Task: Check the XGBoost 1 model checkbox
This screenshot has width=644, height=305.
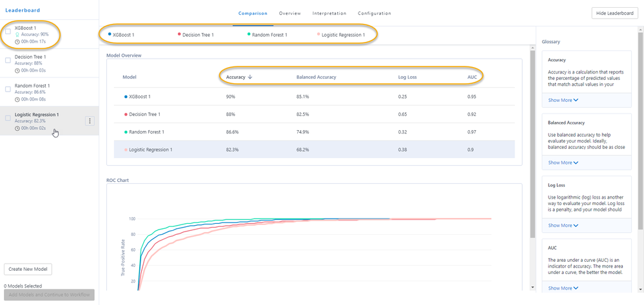Action: coord(8,31)
